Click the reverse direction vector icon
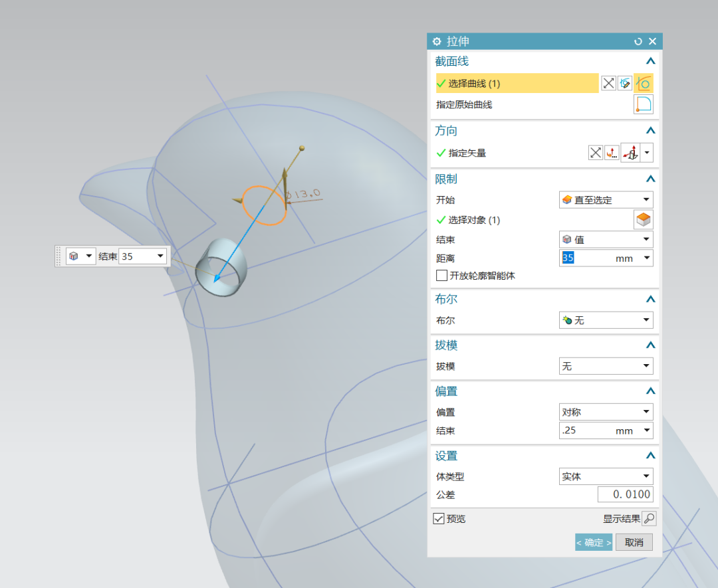The width and height of the screenshot is (718, 588). [612, 152]
